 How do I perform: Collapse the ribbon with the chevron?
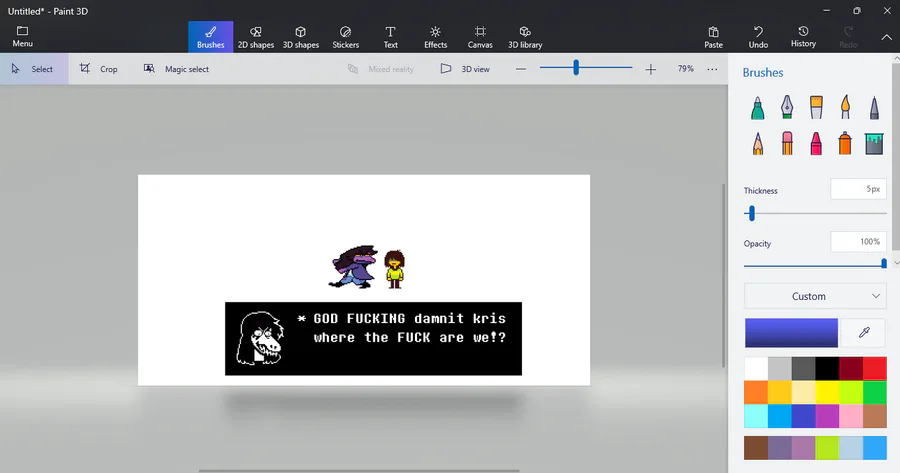(x=886, y=37)
